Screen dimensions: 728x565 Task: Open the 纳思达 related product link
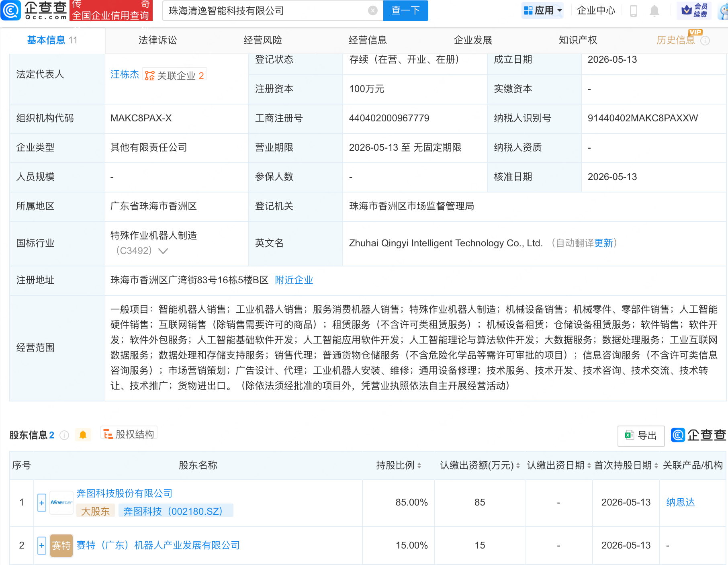[680, 502]
